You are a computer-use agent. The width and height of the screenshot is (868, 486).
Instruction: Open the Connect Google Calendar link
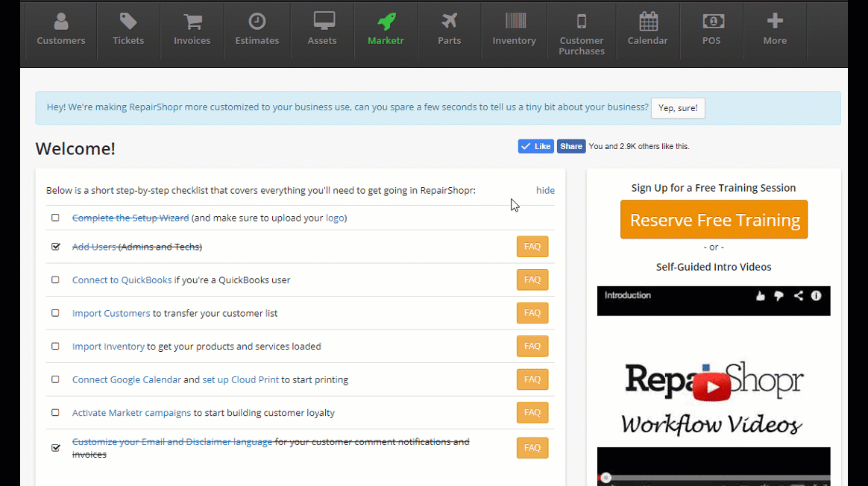[x=127, y=379]
